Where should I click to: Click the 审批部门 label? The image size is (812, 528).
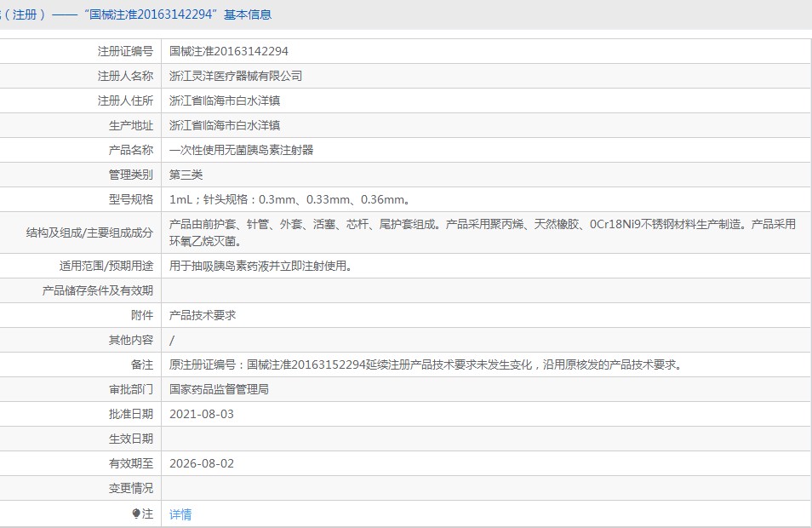(x=131, y=389)
